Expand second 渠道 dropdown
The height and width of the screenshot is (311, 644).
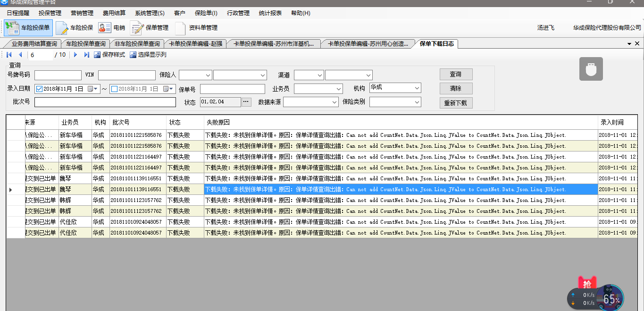[x=368, y=75]
